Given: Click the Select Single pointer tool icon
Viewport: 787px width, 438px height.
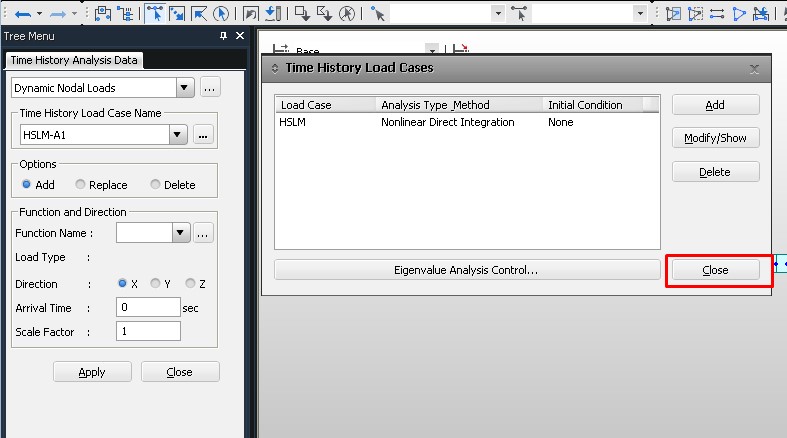Looking at the screenshot, I should click(155, 14).
